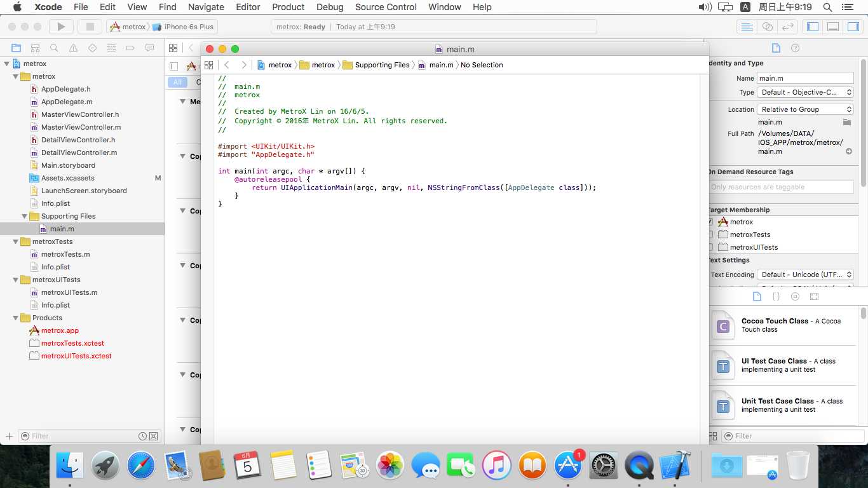
Task: Switch library to icon grid view
Action: [x=714, y=436]
